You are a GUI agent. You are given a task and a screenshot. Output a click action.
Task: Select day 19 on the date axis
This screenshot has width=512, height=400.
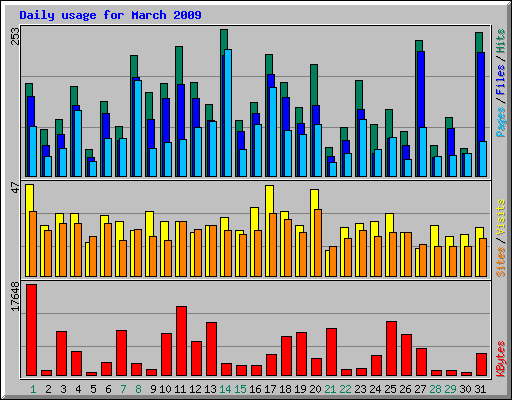pos(300,389)
